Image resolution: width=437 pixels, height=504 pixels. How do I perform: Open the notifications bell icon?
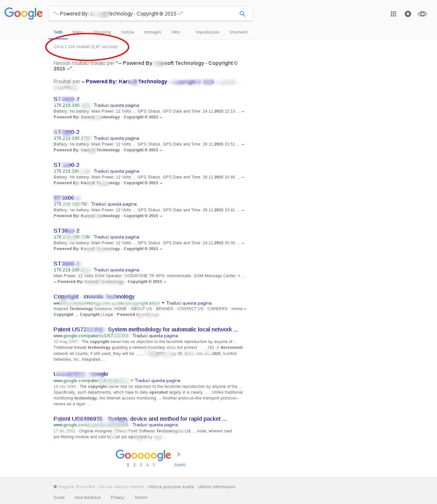coord(408,14)
